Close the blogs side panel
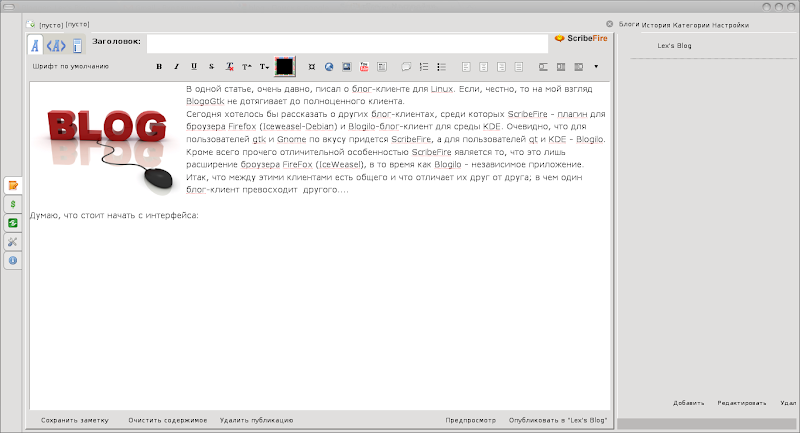This screenshot has width=800, height=433. click(609, 24)
